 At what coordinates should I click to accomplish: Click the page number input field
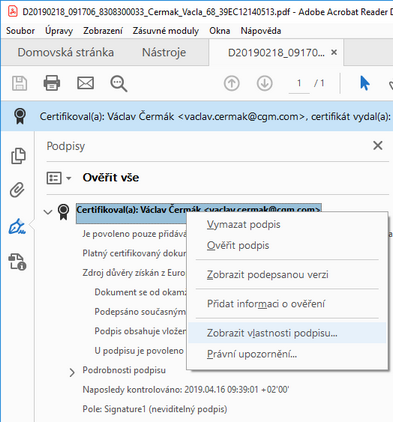pos(299,83)
